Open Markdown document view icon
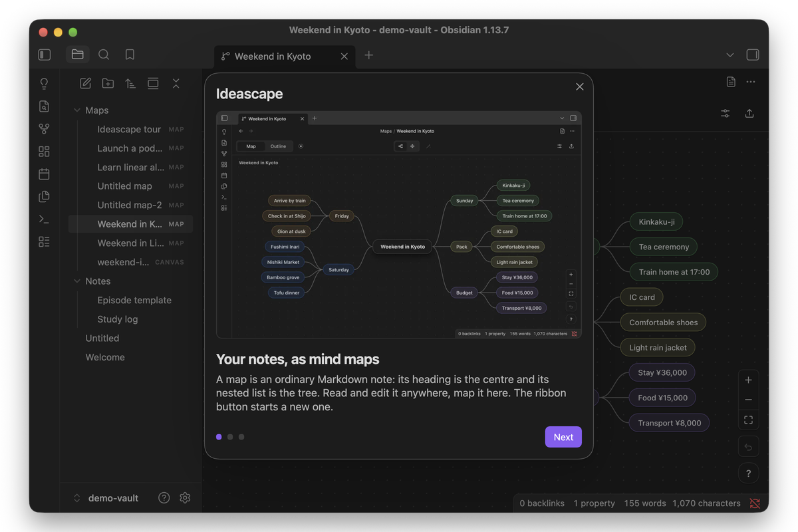 click(731, 82)
